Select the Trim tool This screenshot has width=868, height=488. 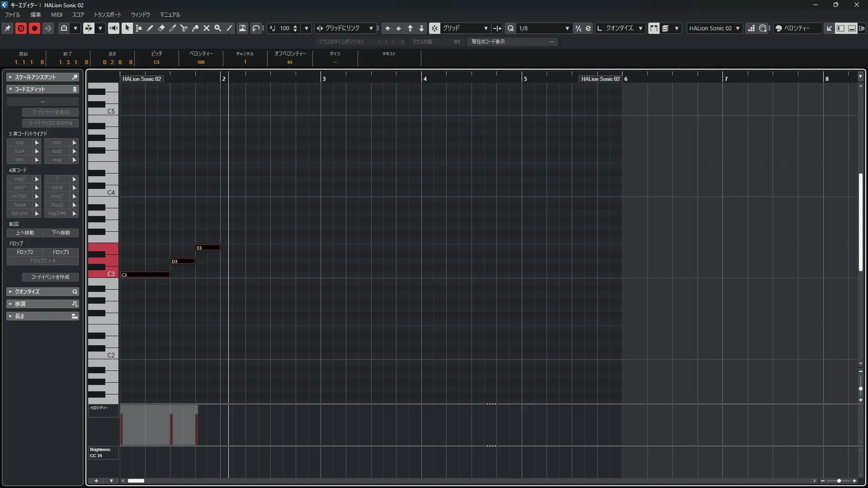(x=173, y=28)
